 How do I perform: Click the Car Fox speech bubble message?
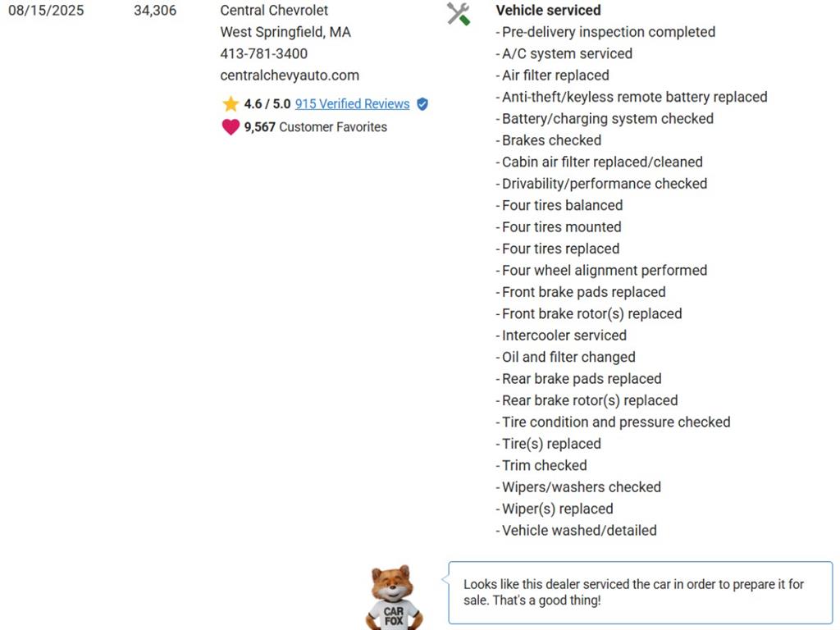pos(633,592)
